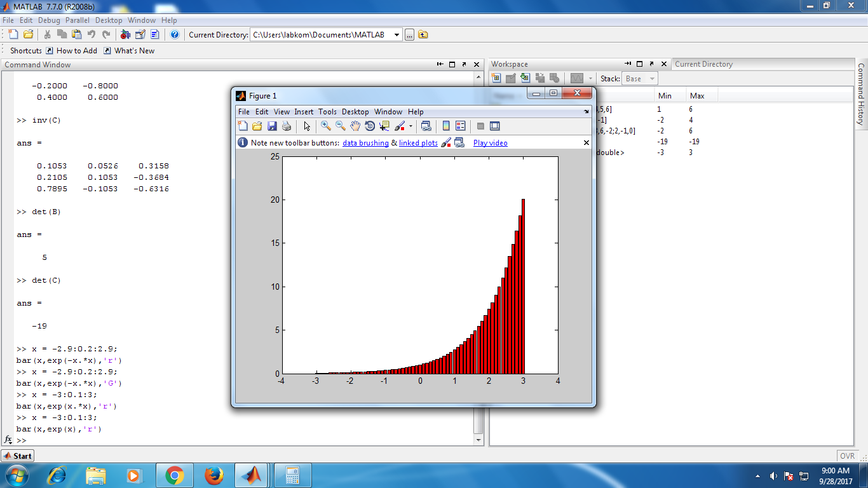Screen dimensions: 868x488
Task: Create a new M-file from MATLAB toolbar
Action: (x=13, y=34)
